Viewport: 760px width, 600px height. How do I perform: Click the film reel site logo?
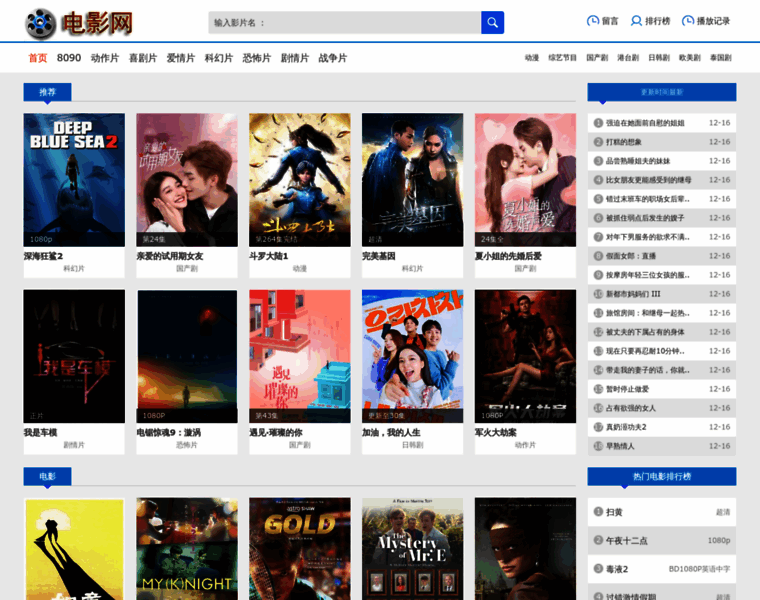[41, 22]
